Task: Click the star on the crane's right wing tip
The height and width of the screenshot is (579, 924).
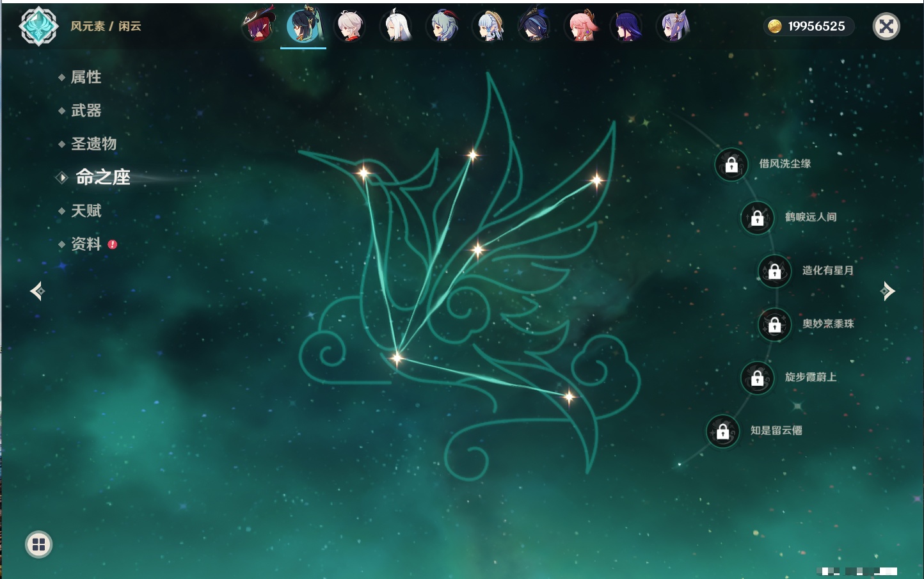Action: pos(597,180)
